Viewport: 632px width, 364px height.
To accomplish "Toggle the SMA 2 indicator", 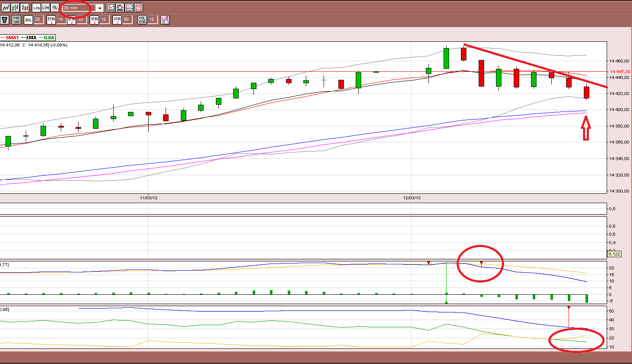I will (117, 19).
